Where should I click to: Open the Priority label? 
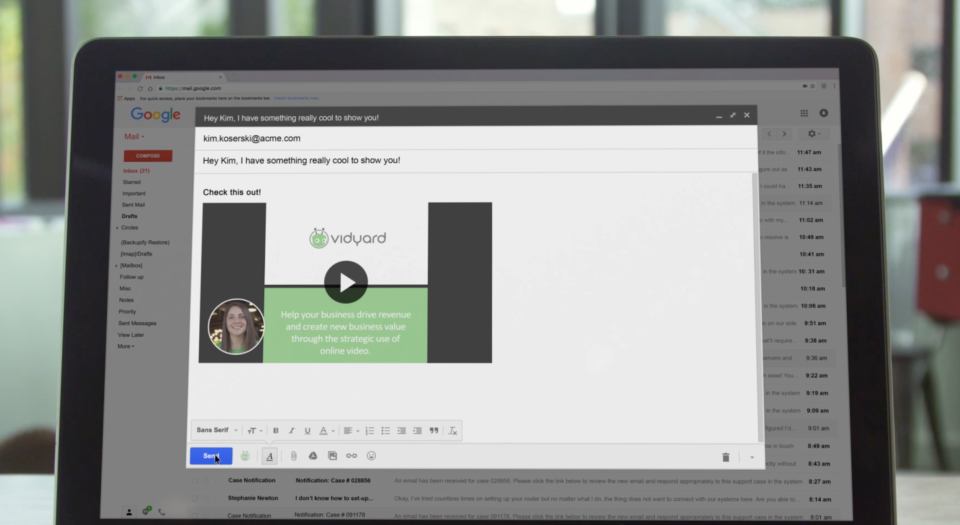127,311
